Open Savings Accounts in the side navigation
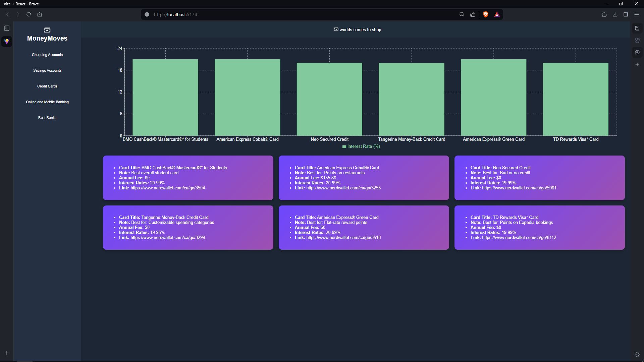This screenshot has height=362, width=644. [x=47, y=70]
